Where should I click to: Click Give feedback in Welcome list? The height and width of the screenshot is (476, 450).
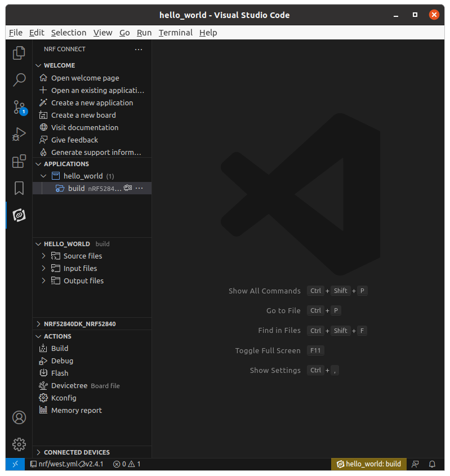click(x=92, y=140)
